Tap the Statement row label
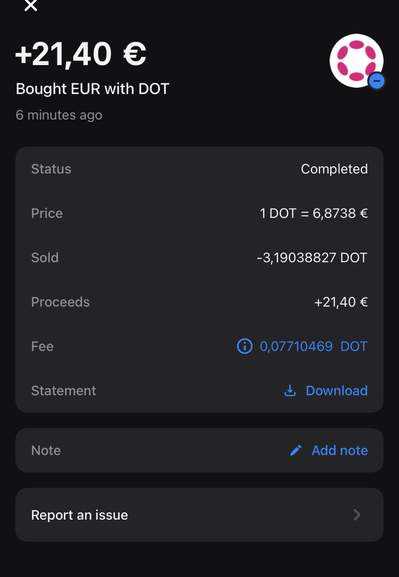 point(64,391)
